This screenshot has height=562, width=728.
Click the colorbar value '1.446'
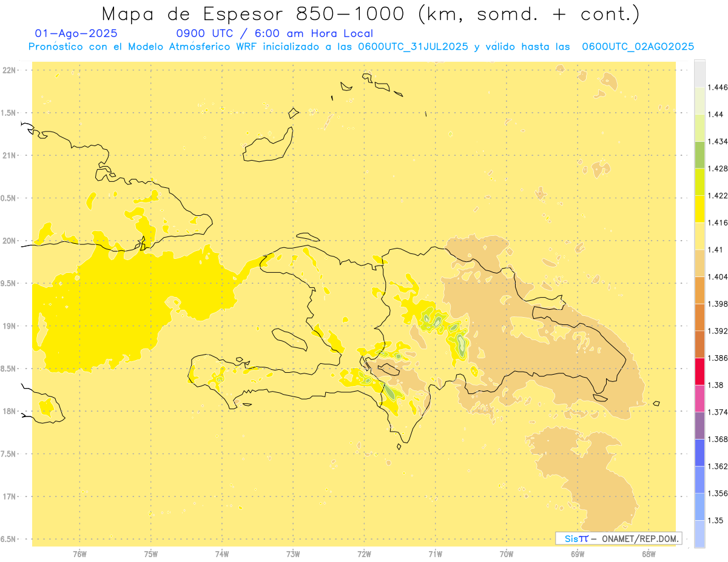[x=717, y=87]
